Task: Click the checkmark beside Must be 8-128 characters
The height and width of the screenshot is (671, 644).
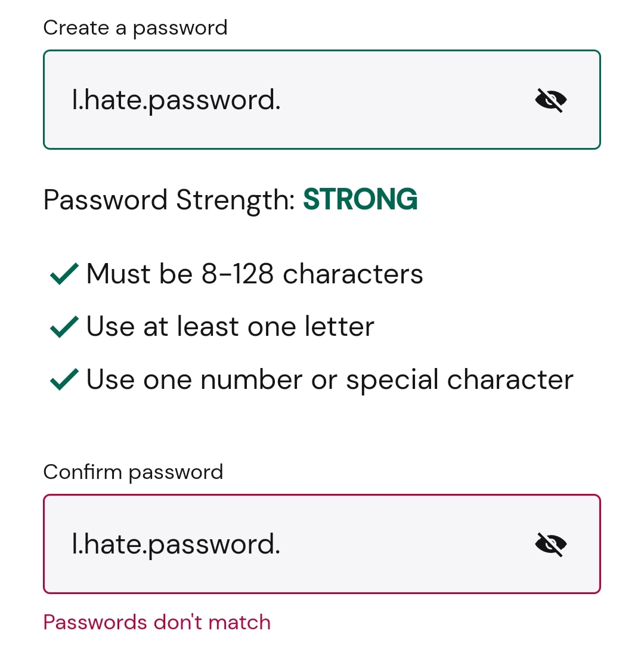Action: point(64,273)
